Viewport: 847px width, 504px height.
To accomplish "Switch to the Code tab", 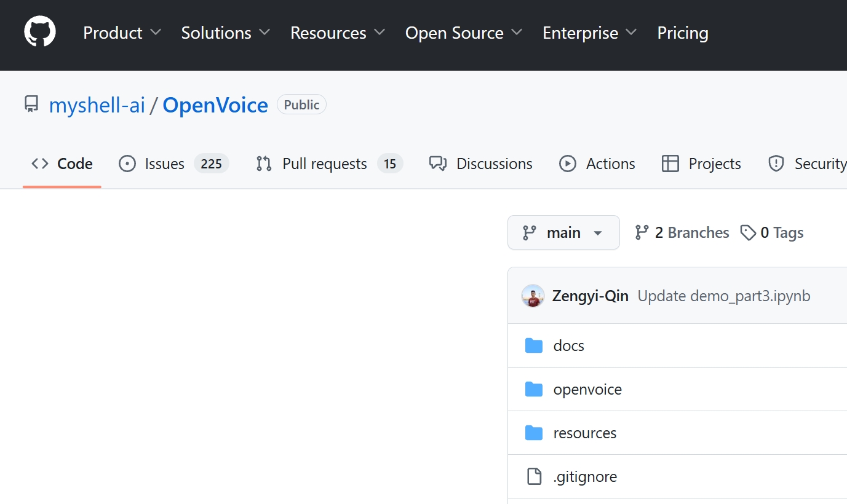I will pyautogui.click(x=74, y=163).
